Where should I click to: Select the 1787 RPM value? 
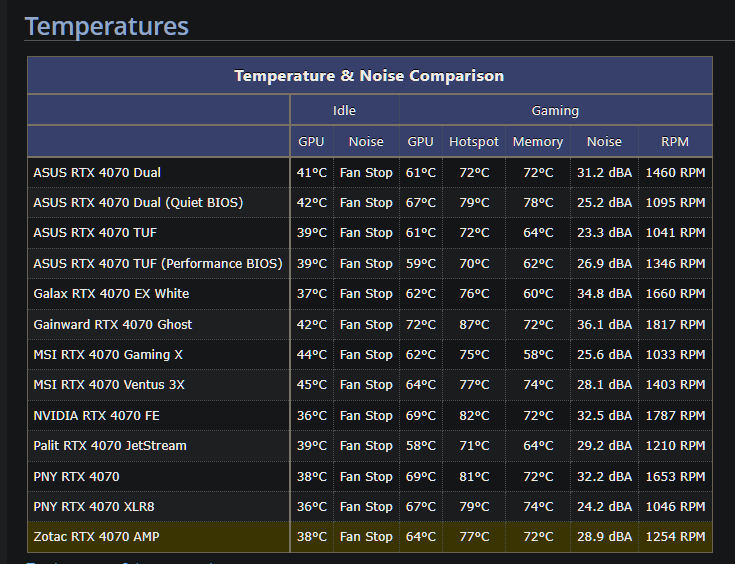point(675,415)
